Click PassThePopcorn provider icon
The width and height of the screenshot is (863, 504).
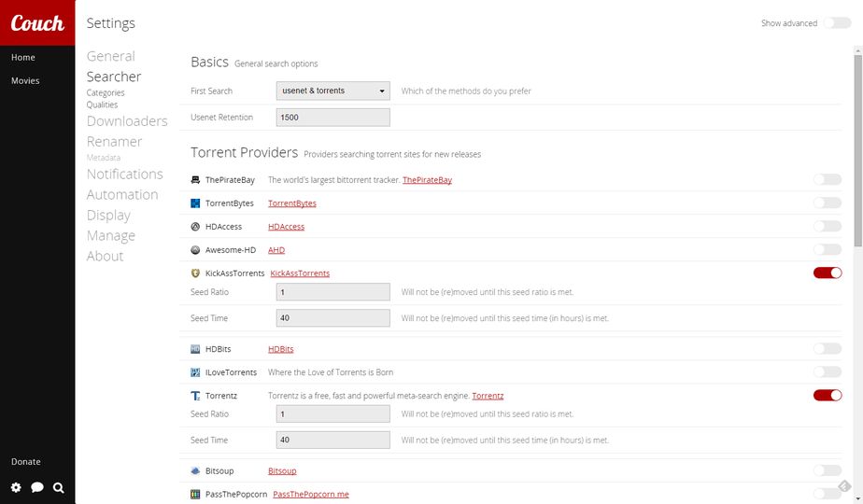[195, 494]
